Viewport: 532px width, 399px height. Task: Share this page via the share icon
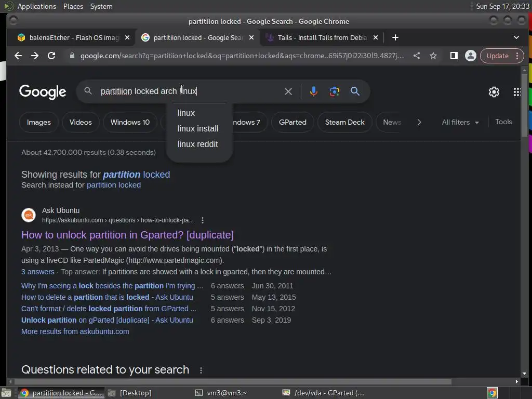point(417,56)
